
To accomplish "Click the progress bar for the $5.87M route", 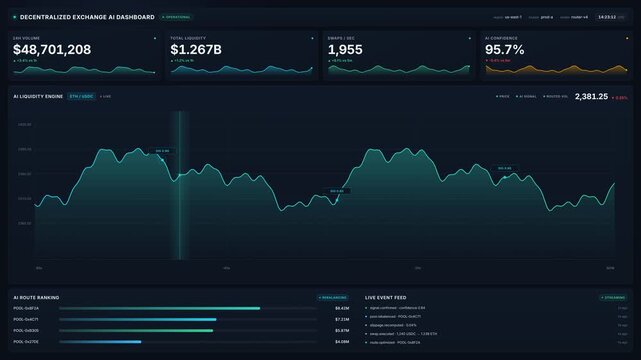I will coord(188,331).
